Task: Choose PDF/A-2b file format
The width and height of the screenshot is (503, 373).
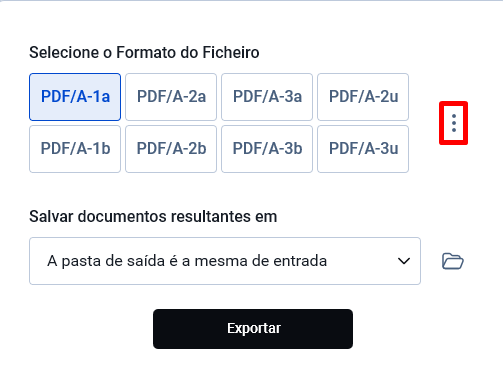Action: pyautogui.click(x=171, y=149)
